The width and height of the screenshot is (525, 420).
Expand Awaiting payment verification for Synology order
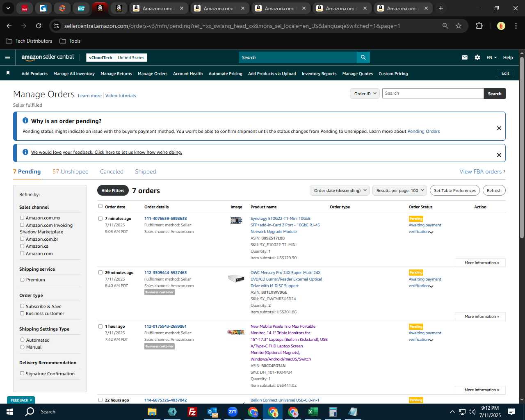pyautogui.click(x=431, y=232)
